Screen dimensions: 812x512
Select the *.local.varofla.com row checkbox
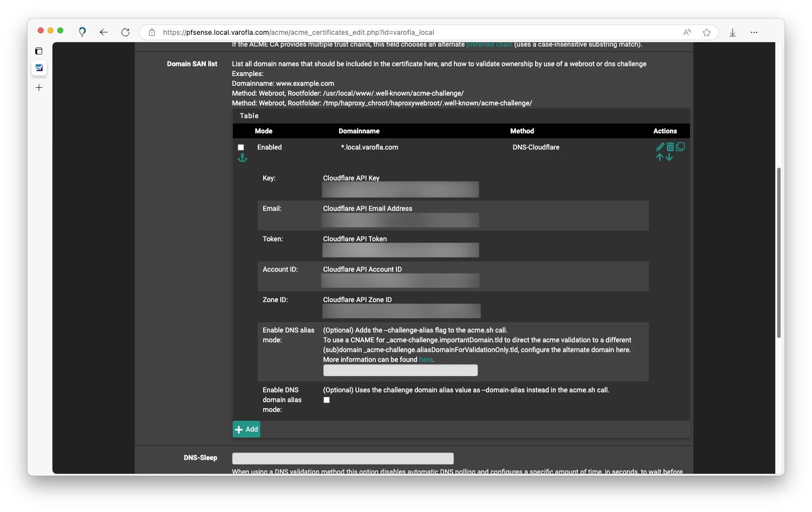pos(241,147)
